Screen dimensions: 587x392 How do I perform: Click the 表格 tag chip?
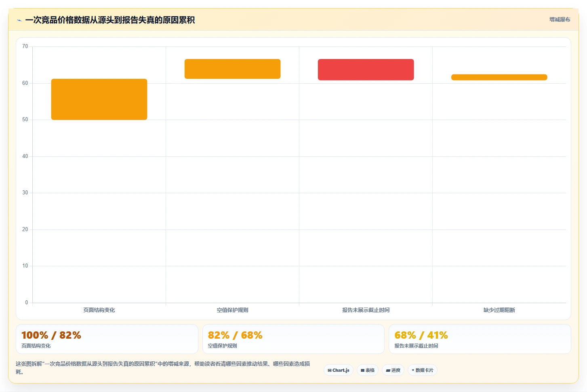click(x=368, y=370)
